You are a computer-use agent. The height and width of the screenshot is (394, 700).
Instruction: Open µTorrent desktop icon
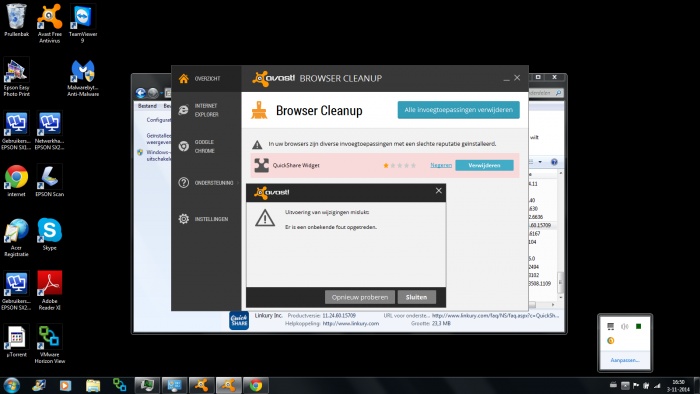[x=17, y=341]
